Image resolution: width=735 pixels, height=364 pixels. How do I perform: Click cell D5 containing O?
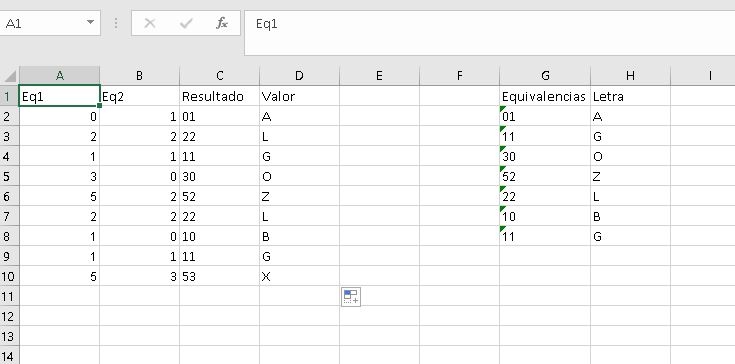click(x=299, y=176)
